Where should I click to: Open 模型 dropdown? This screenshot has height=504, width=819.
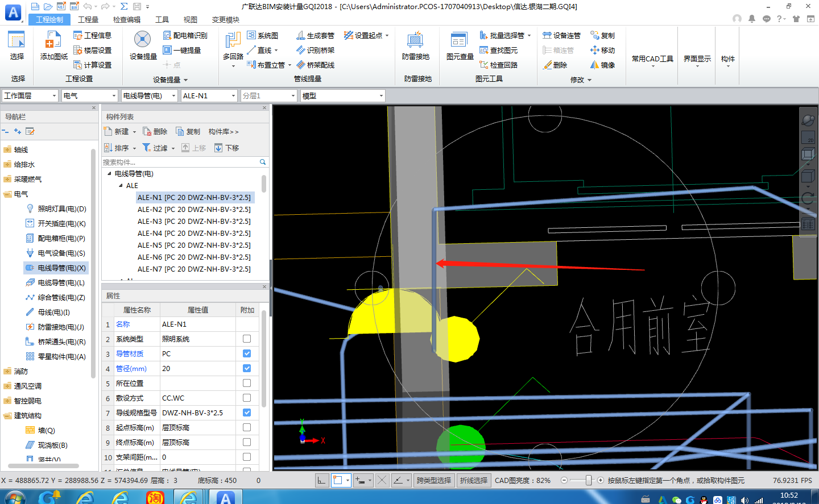pos(343,95)
